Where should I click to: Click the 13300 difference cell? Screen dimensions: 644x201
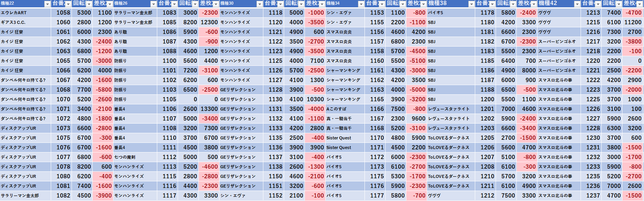tap(209, 109)
